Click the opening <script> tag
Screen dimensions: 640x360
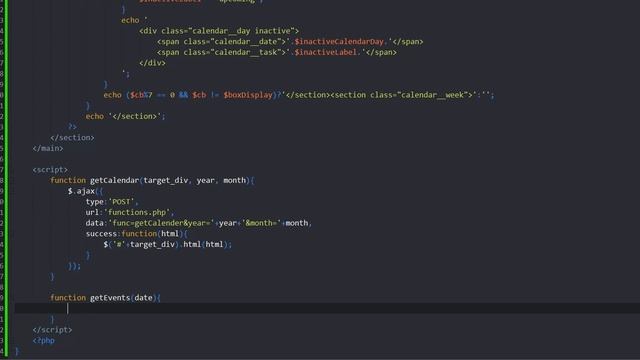tap(50, 170)
